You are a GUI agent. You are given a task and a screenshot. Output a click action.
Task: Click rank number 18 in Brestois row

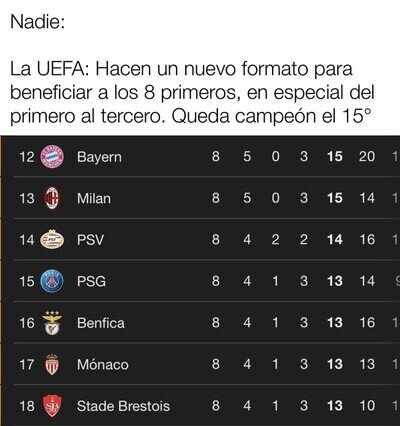tap(27, 406)
